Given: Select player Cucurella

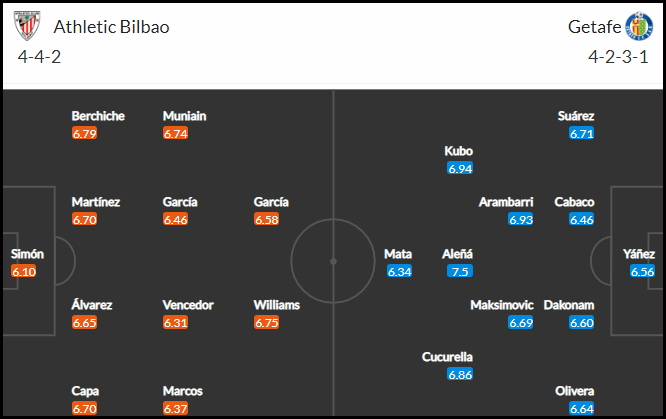Looking at the screenshot, I should [x=447, y=357].
